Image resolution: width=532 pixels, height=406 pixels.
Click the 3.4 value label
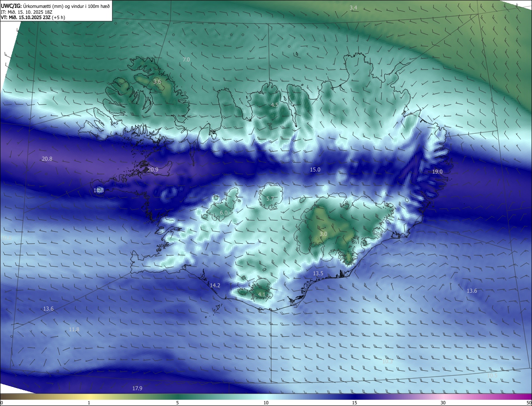pos(353,8)
